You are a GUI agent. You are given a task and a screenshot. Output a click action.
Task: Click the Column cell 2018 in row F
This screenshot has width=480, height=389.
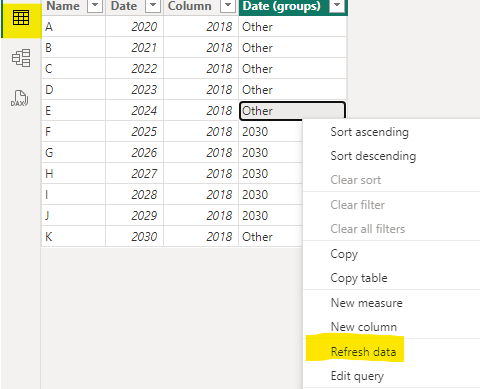pos(201,132)
